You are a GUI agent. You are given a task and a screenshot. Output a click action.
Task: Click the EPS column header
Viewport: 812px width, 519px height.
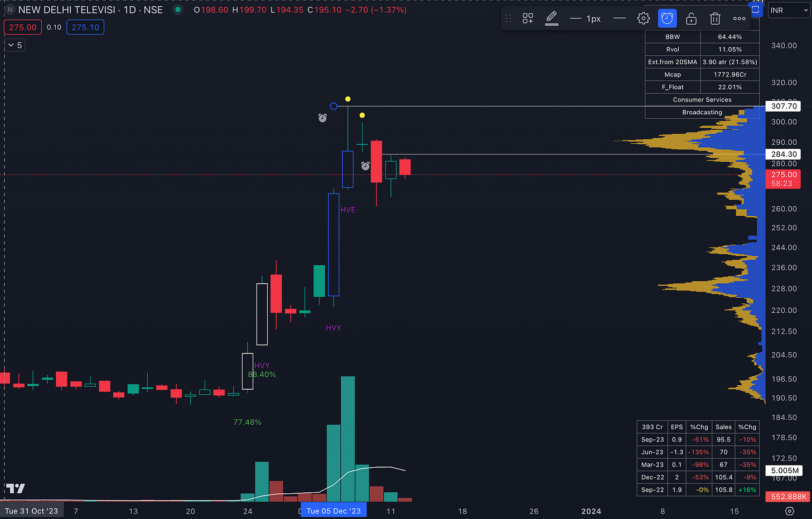[676, 427]
